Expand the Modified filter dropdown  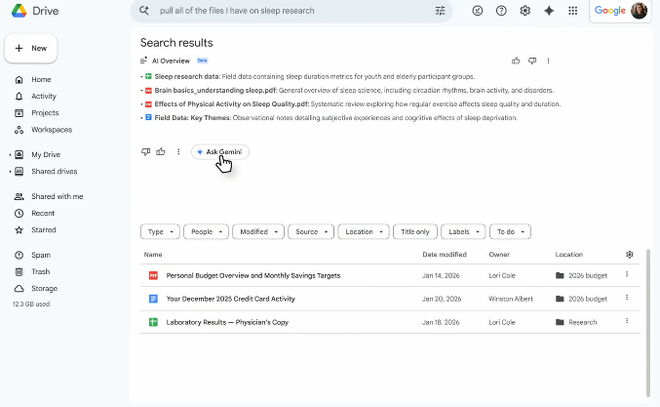click(x=259, y=232)
